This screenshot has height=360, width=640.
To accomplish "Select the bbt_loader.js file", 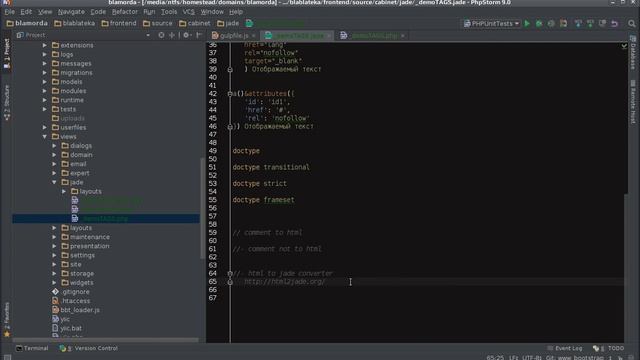I will click(76, 310).
